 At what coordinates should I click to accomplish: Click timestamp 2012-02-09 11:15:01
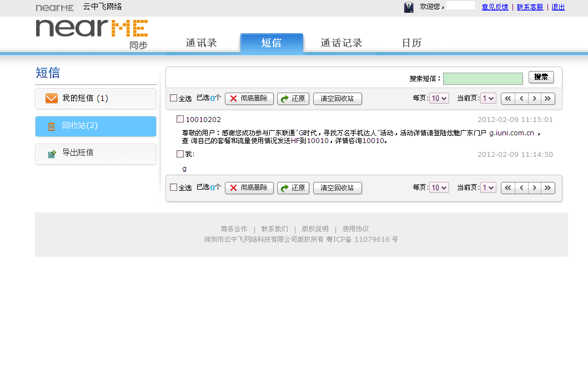pyautogui.click(x=515, y=119)
